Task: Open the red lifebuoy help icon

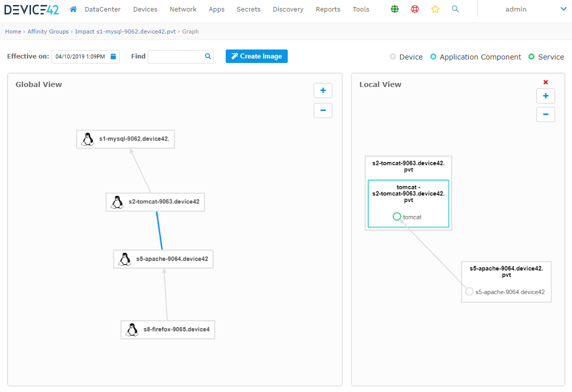Action: [415, 9]
